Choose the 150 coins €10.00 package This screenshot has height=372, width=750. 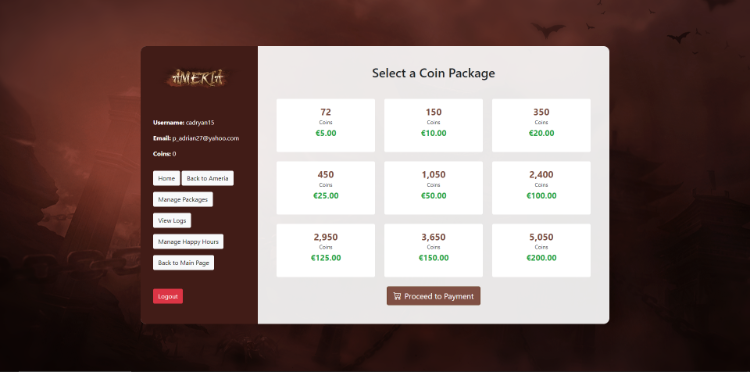(x=433, y=125)
